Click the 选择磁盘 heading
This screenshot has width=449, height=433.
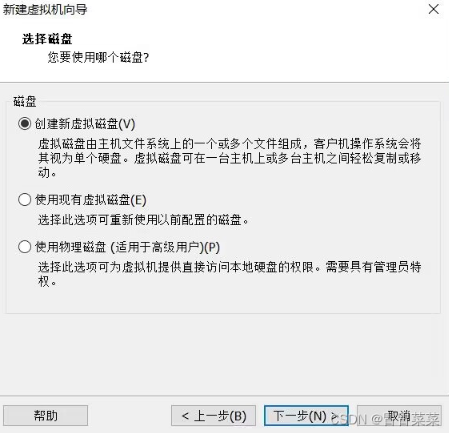47,39
